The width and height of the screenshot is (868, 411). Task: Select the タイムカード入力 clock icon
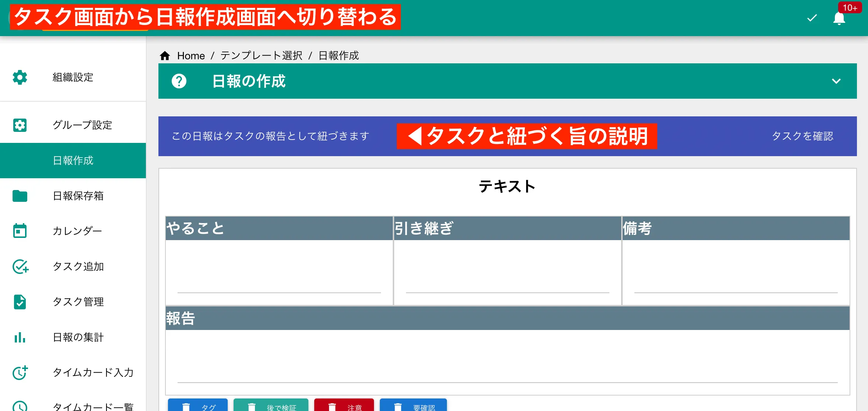click(x=19, y=373)
